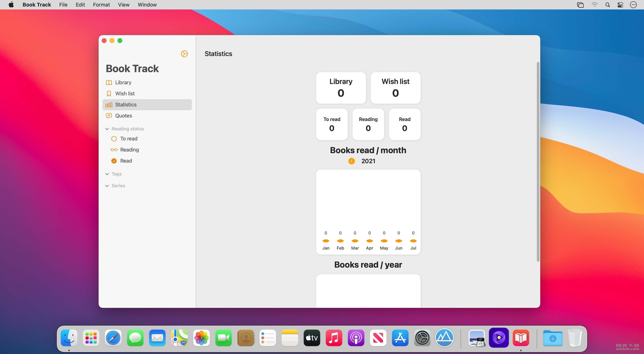Collapse the Tags section
644x354 pixels.
[x=107, y=174]
